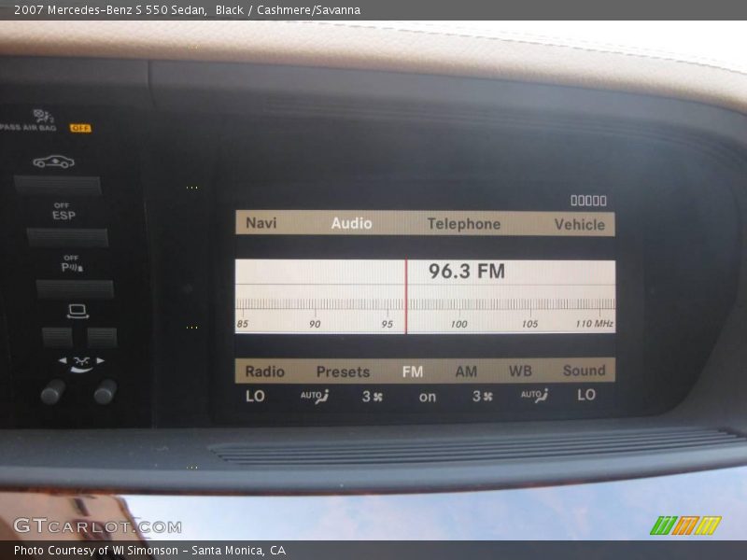Open the Radio submenu
The width and height of the screenshot is (747, 560).
(x=264, y=371)
